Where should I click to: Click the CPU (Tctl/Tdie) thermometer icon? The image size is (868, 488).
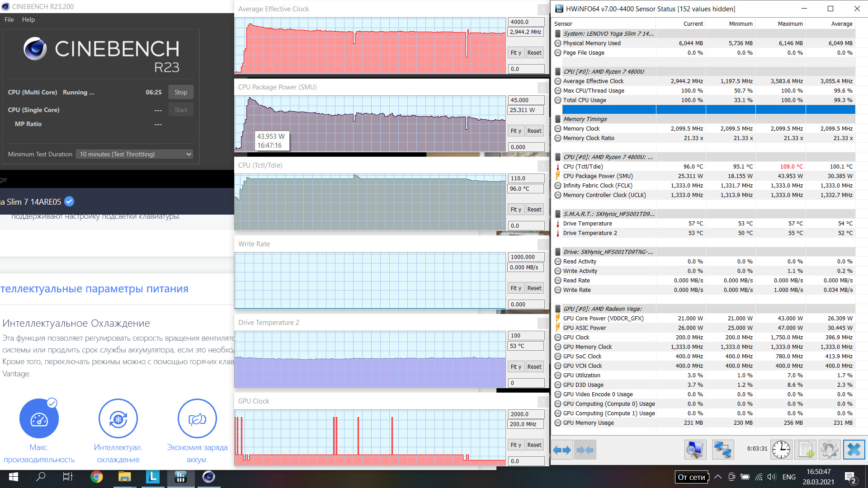pos(558,167)
